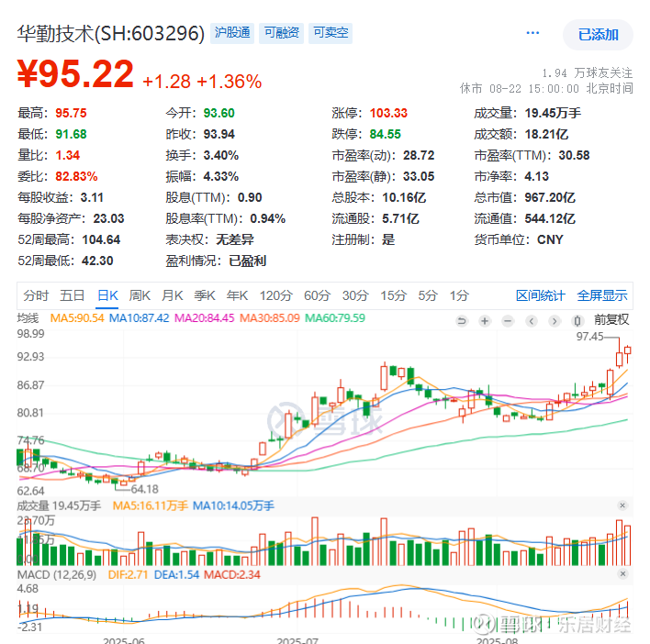Viewport: 650px width, 644px height.
Task: Click the 97.45 high price marker
Action: tap(589, 337)
